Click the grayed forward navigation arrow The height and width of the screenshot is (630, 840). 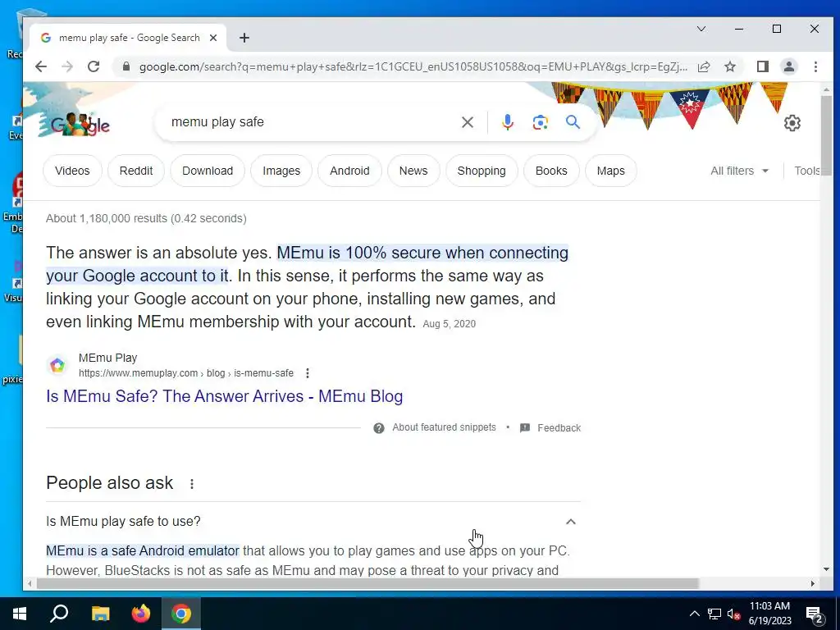pyautogui.click(x=67, y=66)
